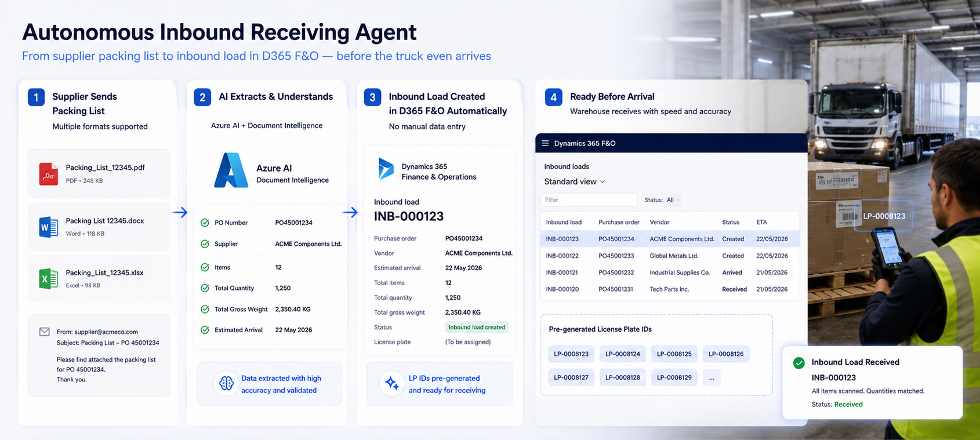Open the hamburger menu in Dynamics 365 F&O
Image resolution: width=980 pixels, height=440 pixels.
click(x=545, y=143)
